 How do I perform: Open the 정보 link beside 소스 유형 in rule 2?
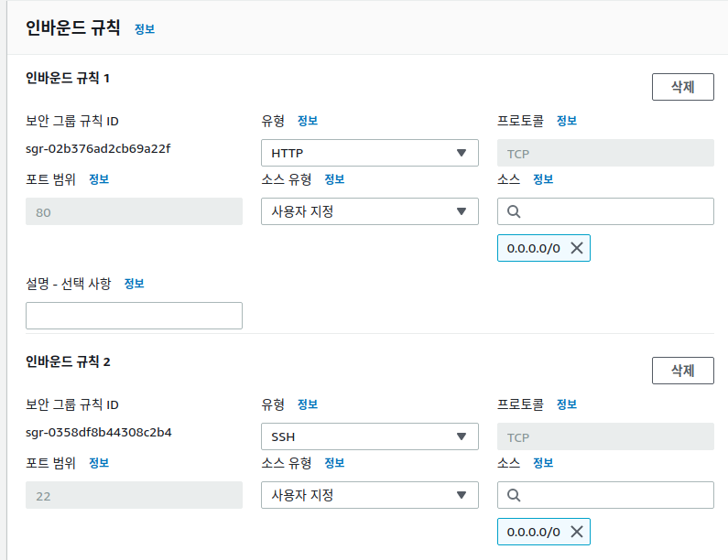click(x=334, y=463)
